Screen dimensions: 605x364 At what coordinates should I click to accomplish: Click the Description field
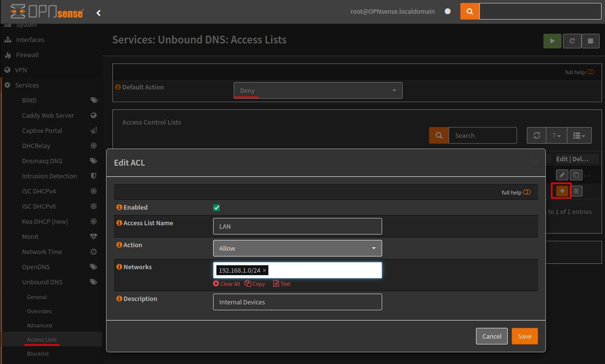(x=298, y=302)
